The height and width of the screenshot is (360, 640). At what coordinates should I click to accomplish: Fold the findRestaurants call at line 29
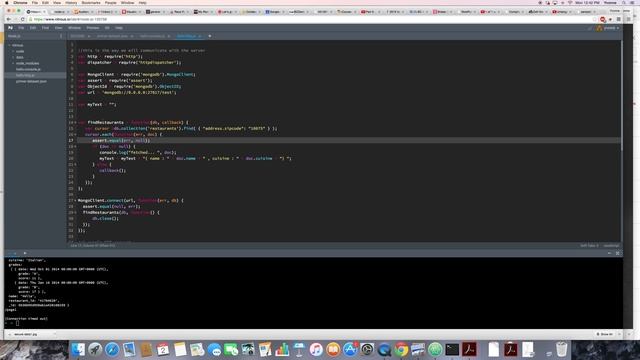pos(75,212)
